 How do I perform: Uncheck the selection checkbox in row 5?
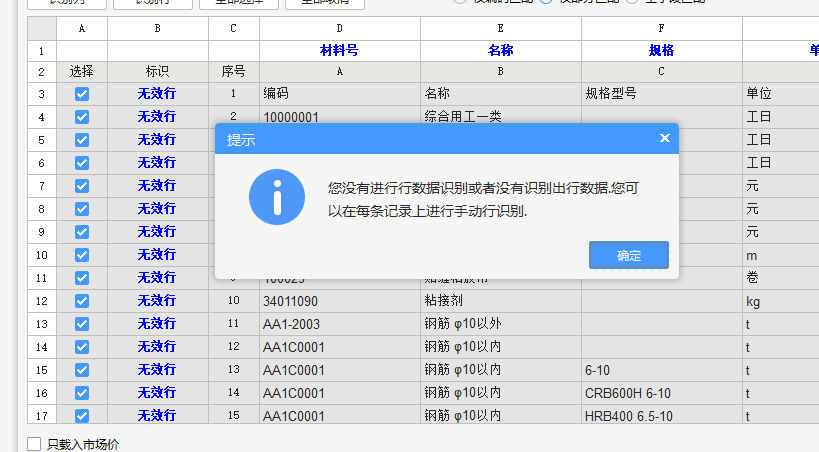pos(82,140)
